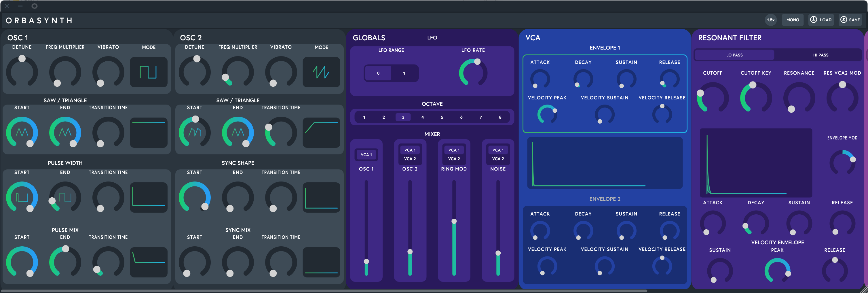Viewport: 868px width, 293px height.
Task: Click OSC 1 Saw/Triangle Start knob
Action: point(22,132)
